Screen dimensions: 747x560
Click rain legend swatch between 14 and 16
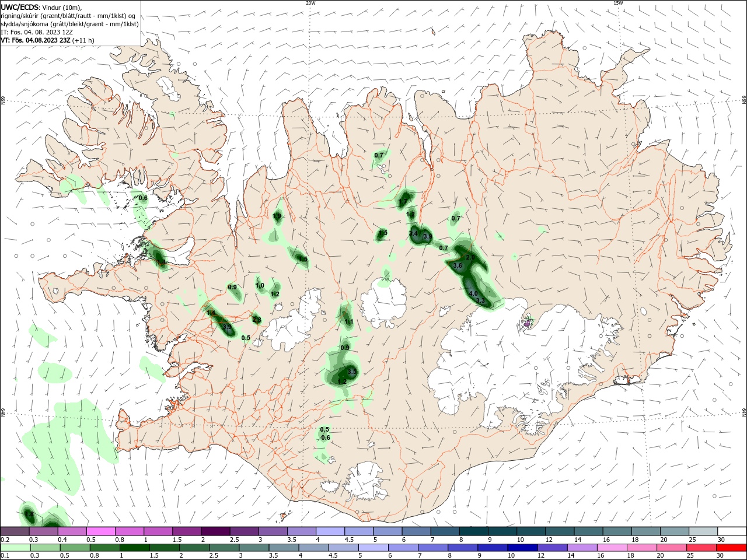tap(581, 548)
